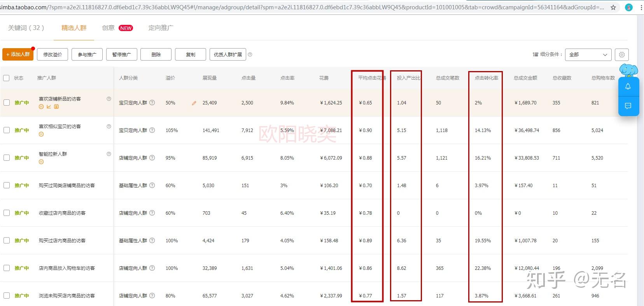The height and width of the screenshot is (306, 644).
Task: Switch to 关键词 (32) tab
Action: point(26,28)
